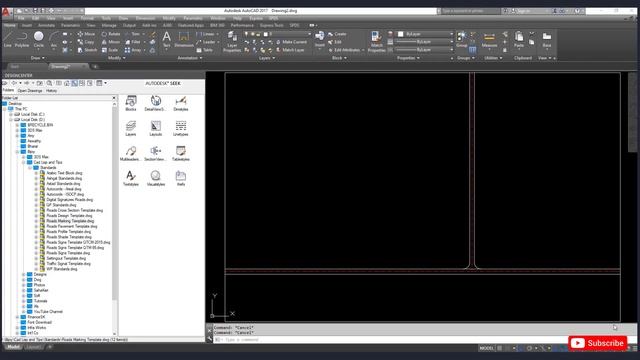Select Roads Marking Template.dwg in tree
The width and height of the screenshot is (640, 360).
(70, 221)
